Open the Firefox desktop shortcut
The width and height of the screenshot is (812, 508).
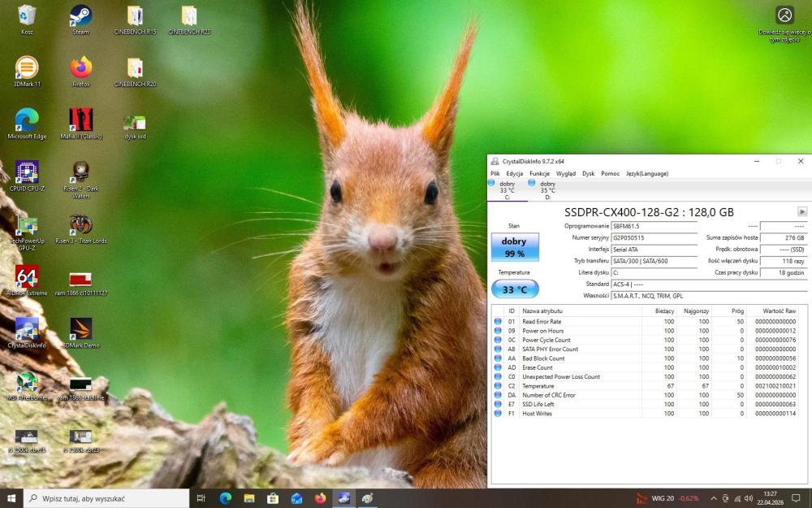(80, 72)
